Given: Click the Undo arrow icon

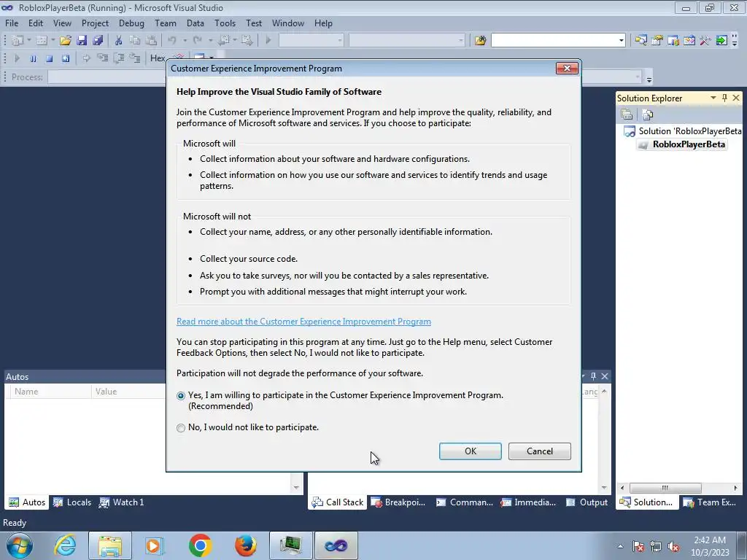Looking at the screenshot, I should [x=172, y=41].
